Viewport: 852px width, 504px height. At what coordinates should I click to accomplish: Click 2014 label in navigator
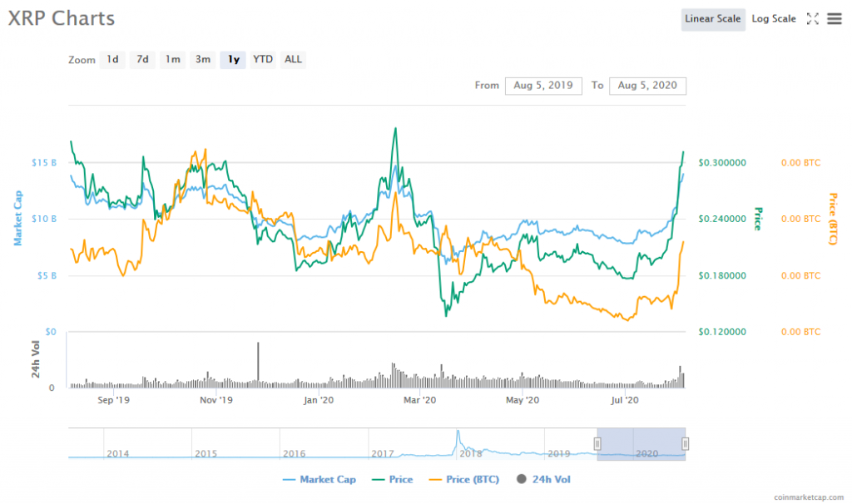pyautogui.click(x=118, y=453)
